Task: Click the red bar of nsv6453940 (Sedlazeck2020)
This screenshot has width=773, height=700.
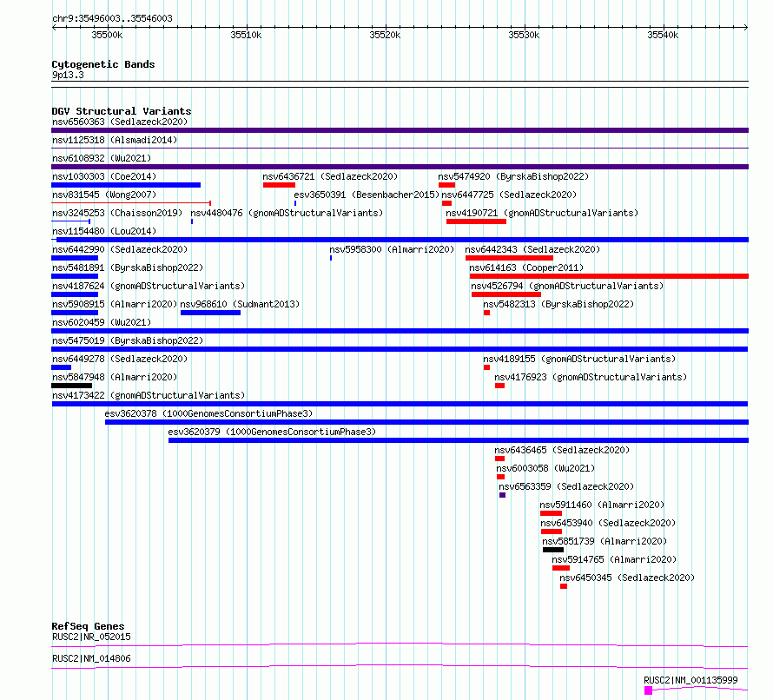Action: pyautogui.click(x=552, y=532)
